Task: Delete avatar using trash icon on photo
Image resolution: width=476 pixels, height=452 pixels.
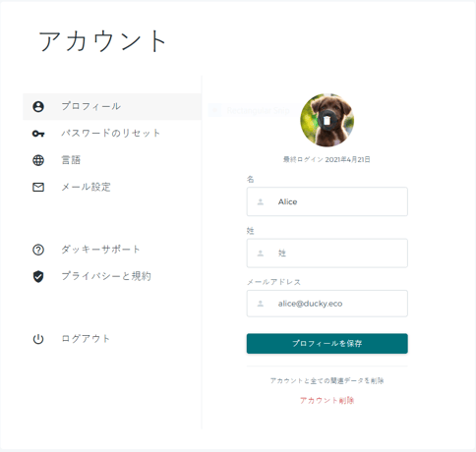Action: pyautogui.click(x=327, y=121)
